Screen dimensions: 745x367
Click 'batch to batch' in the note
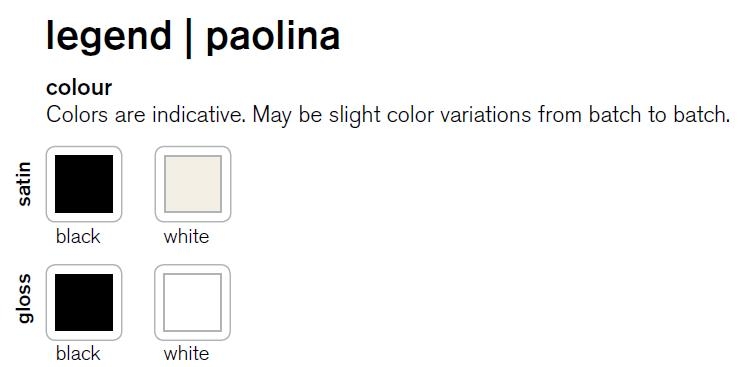[658, 115]
